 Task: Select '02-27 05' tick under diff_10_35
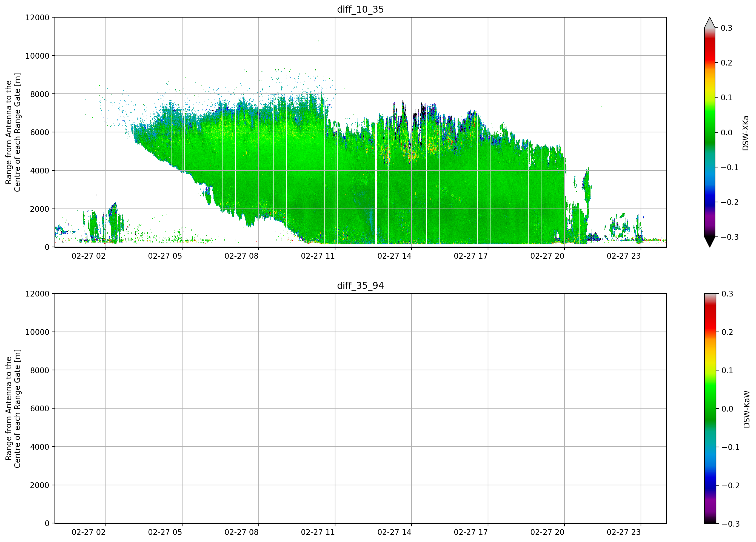(x=165, y=256)
